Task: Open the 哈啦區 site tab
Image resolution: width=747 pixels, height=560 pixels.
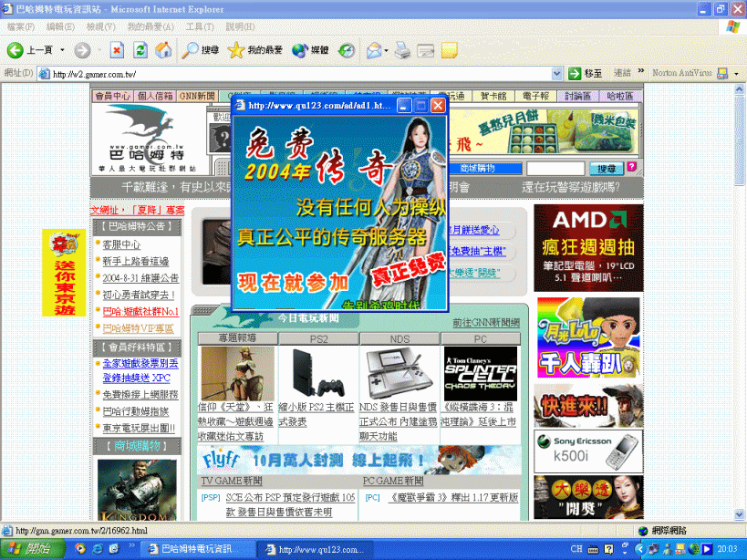Action: [x=620, y=96]
